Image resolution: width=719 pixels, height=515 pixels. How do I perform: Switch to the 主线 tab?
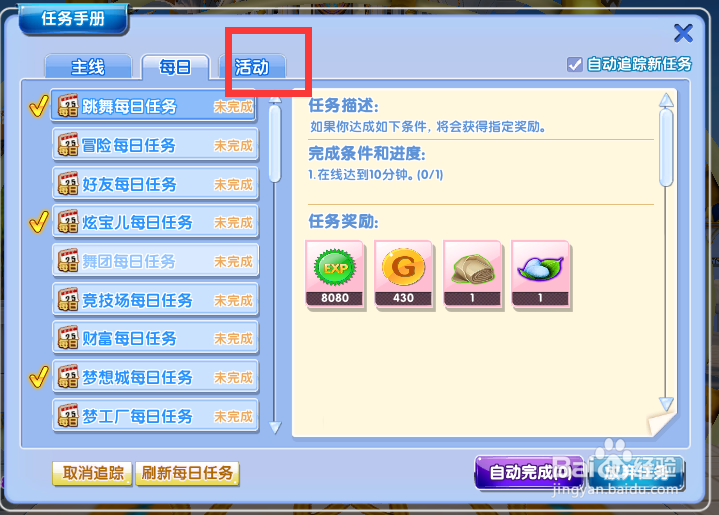pyautogui.click(x=88, y=67)
